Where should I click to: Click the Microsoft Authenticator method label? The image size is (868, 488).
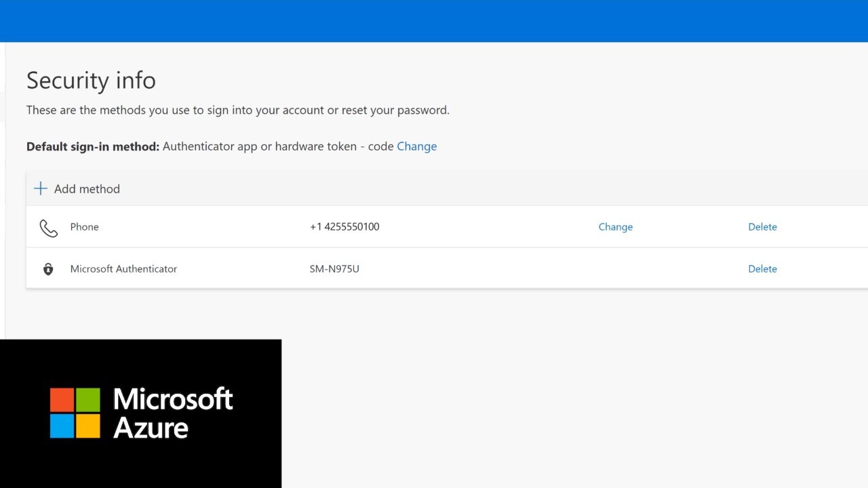click(x=123, y=269)
